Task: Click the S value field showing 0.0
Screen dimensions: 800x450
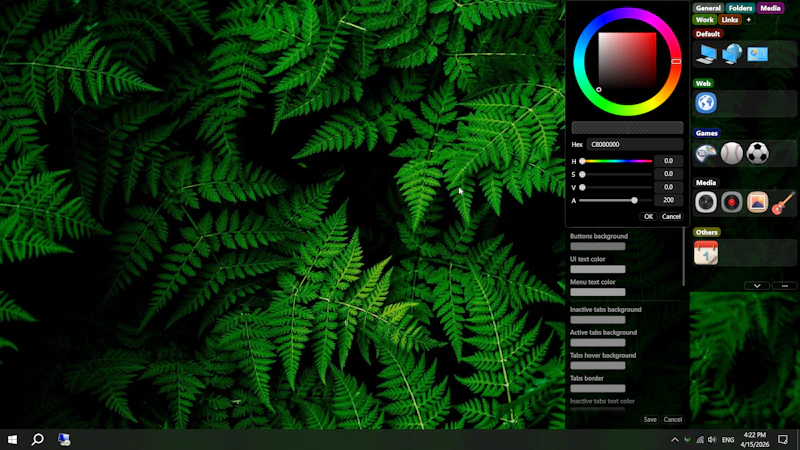Action: coord(668,174)
